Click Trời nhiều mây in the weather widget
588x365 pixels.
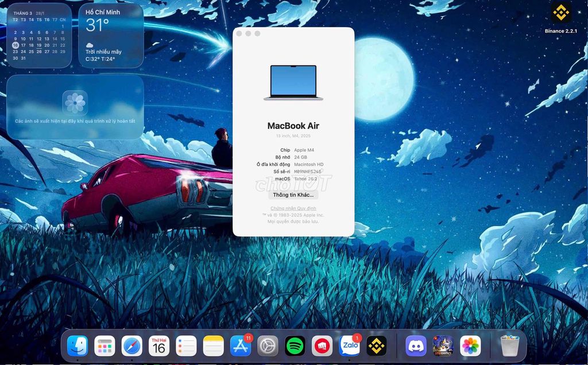103,52
